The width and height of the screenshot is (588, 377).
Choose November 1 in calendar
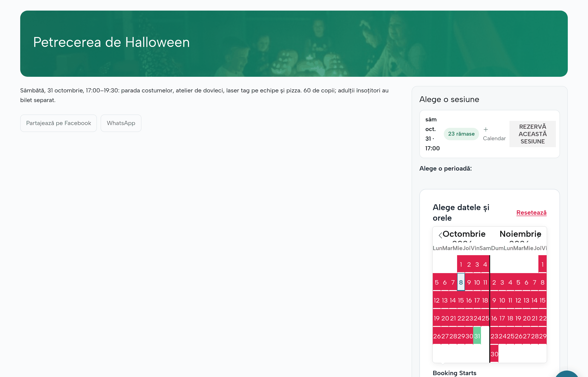543,264
